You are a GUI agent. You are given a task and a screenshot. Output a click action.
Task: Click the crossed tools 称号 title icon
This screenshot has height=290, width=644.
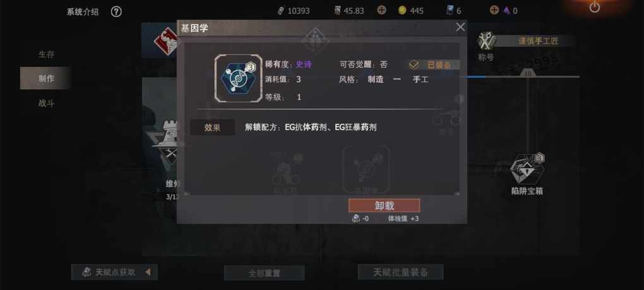(x=486, y=41)
